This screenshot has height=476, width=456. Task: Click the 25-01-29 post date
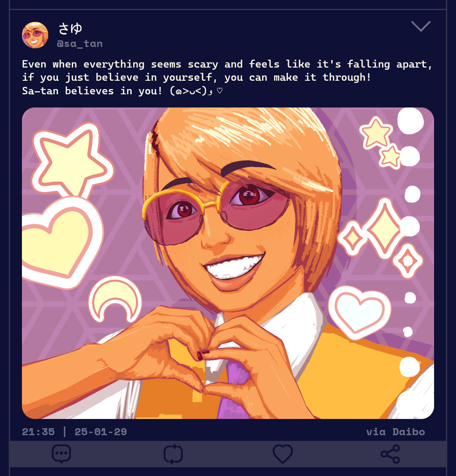pyautogui.click(x=101, y=432)
